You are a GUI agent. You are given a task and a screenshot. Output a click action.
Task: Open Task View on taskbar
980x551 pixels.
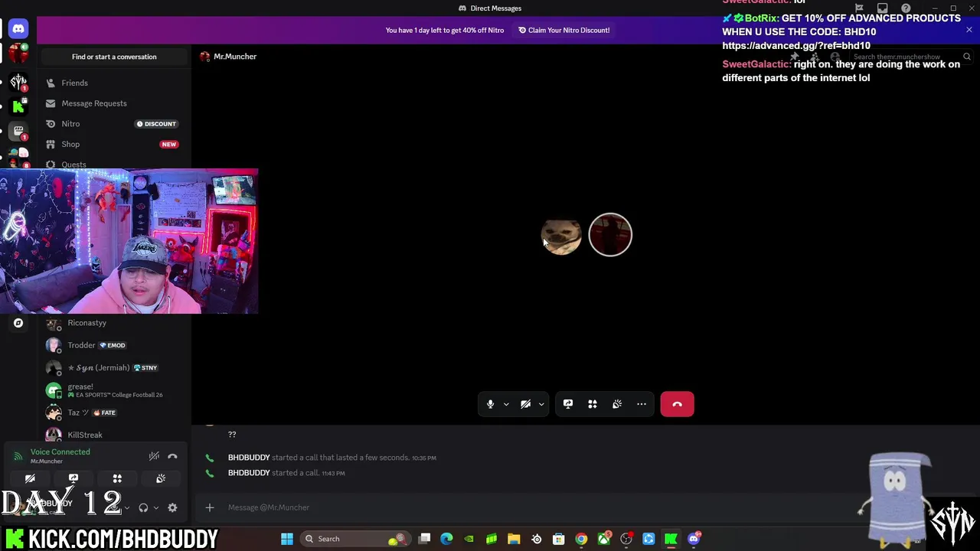pos(425,539)
